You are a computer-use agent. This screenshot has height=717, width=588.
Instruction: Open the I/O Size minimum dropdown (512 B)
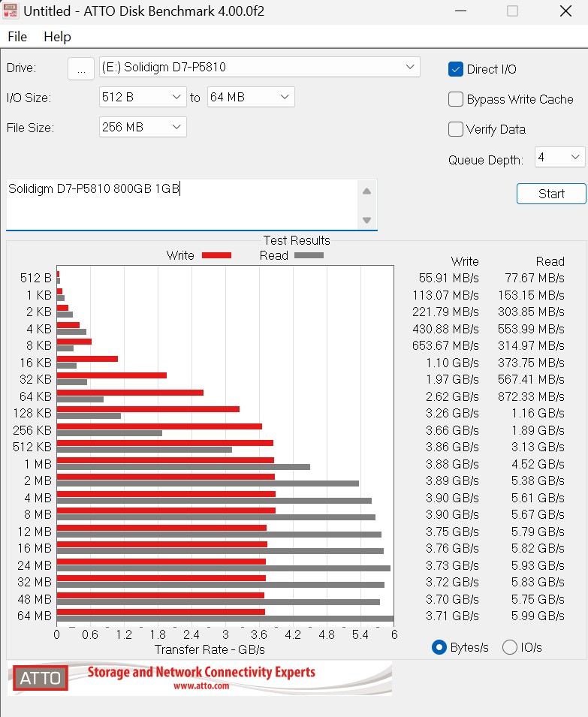tap(143, 97)
